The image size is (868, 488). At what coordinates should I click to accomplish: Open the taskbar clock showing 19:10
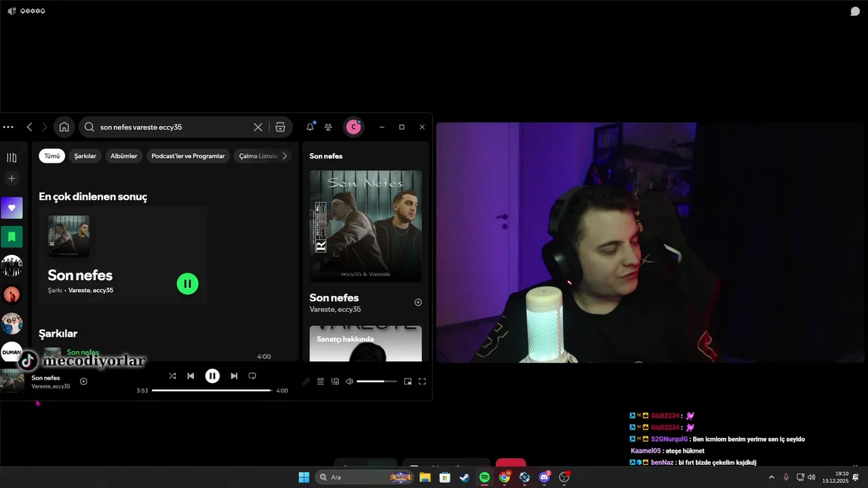(x=835, y=477)
